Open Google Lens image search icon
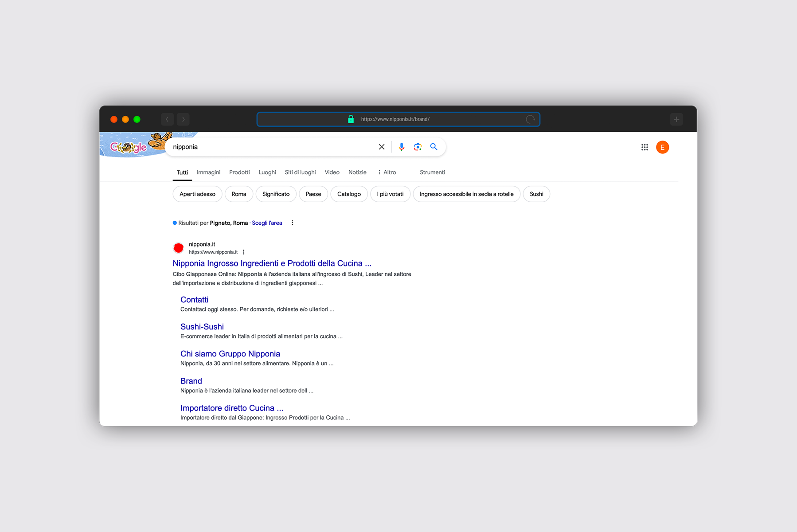The image size is (797, 532). tap(418, 147)
